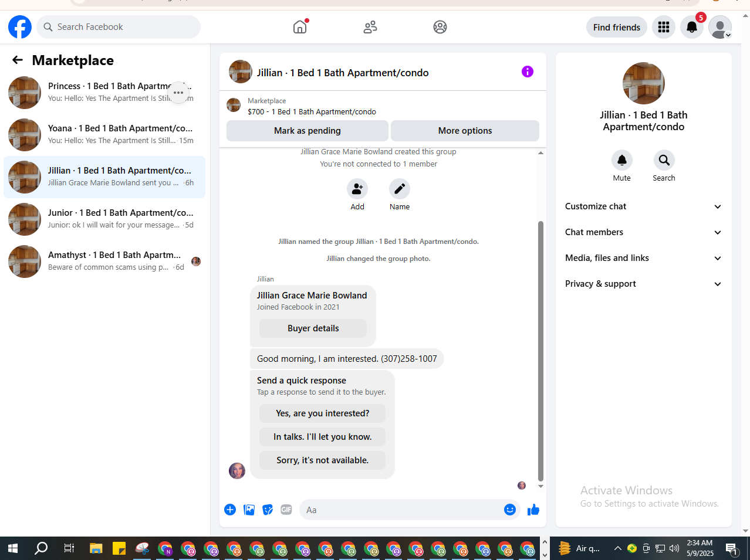Select the Jillian conversation in list
This screenshot has height=560, width=750.
(104, 177)
